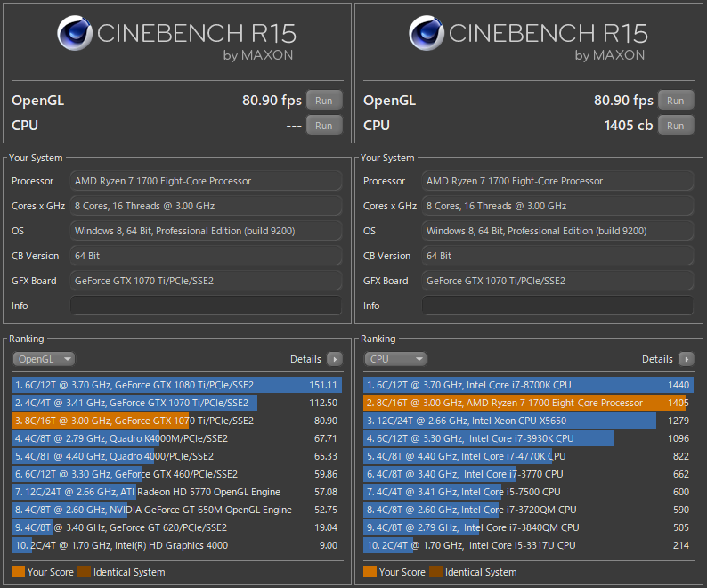The height and width of the screenshot is (588, 707).
Task: Select GeForce GTX 1080 Ti ranking row
Action: [176, 385]
